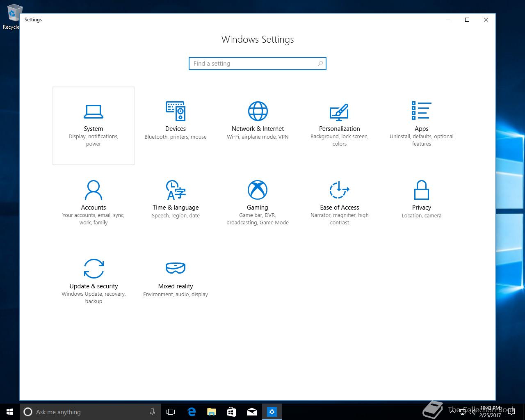Open the Gaming Xbox icon

pos(258,190)
